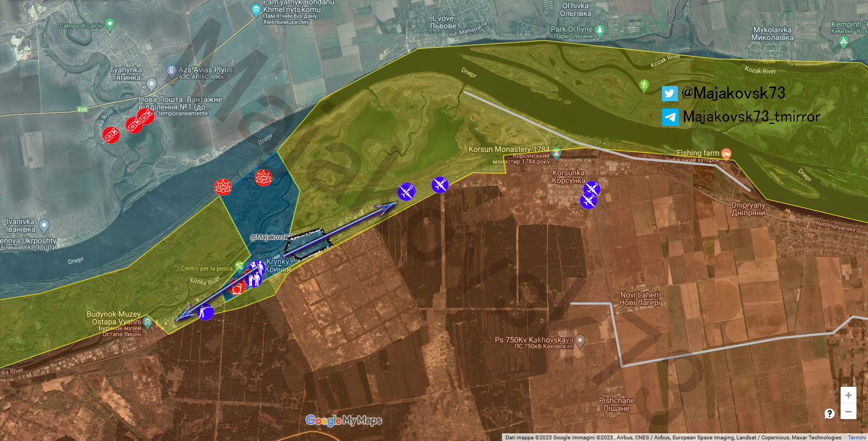Select the Campo di calcio green pin
The image size is (868, 441).
point(110,24)
